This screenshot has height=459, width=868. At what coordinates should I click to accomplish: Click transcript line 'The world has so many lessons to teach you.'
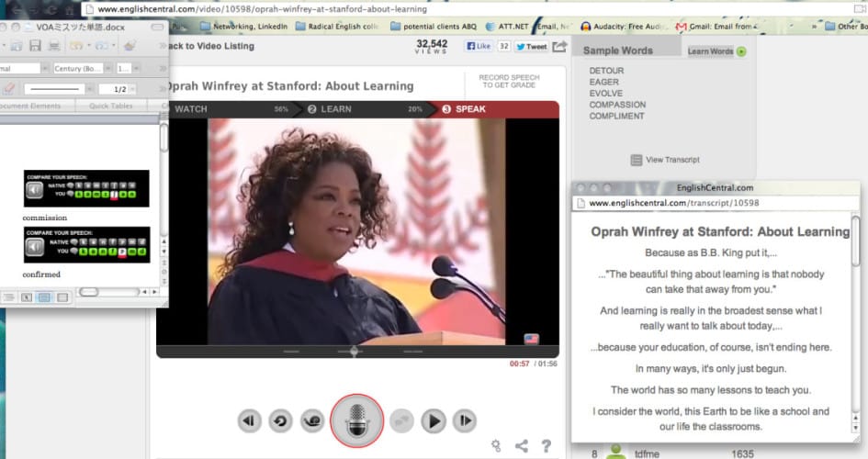[x=711, y=390]
